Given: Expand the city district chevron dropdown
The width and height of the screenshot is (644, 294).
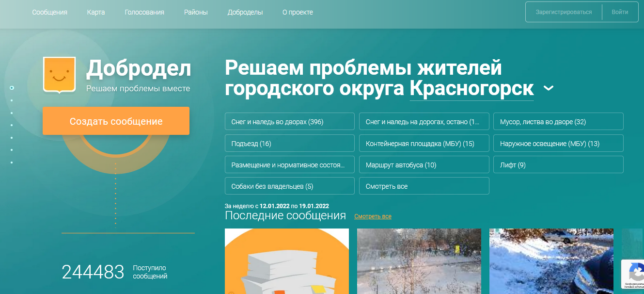Looking at the screenshot, I should (549, 88).
